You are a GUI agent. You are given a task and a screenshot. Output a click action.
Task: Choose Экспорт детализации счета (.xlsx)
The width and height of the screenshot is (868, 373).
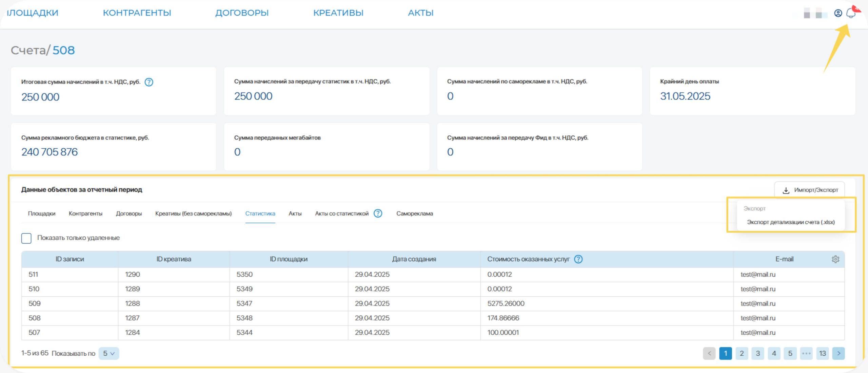coord(790,222)
